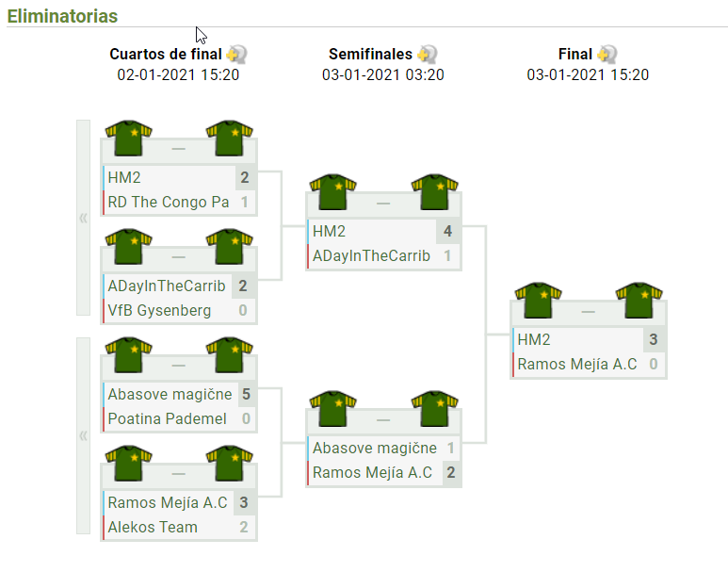
Task: Collapse the lower quarterfinal bracket group
Action: pyautogui.click(x=83, y=436)
